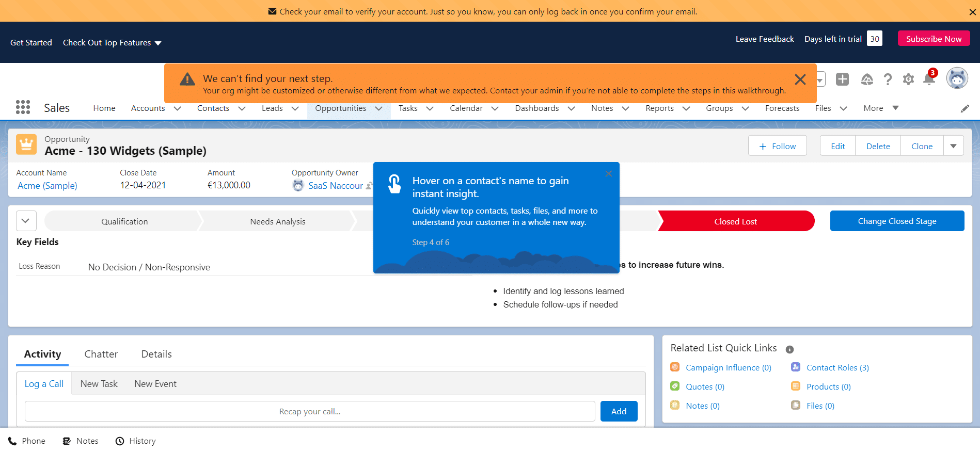Expand the Leads tab dropdown chevron
The image size is (980, 453).
295,108
